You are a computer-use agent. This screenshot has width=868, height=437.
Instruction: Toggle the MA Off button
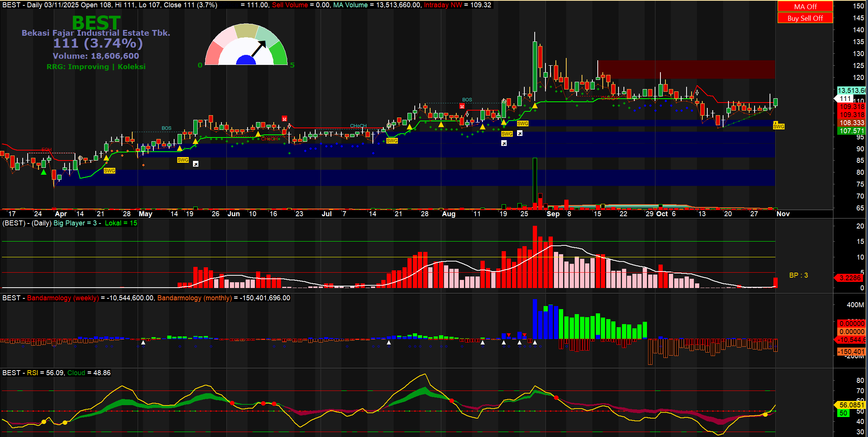(x=805, y=7)
